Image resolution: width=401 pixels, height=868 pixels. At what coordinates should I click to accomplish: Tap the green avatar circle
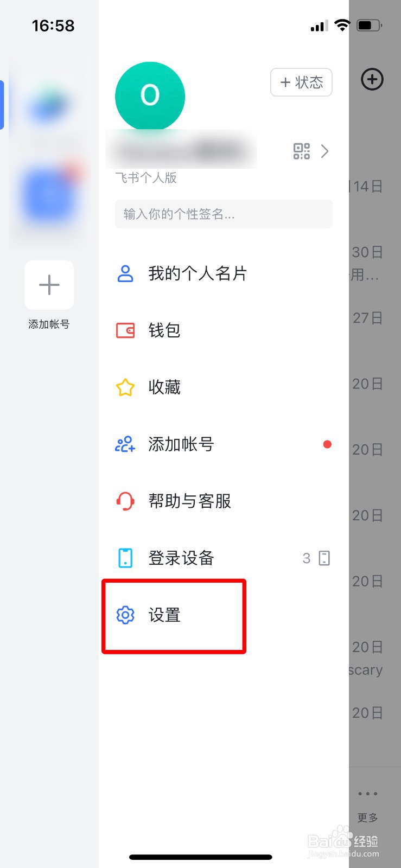pos(150,96)
